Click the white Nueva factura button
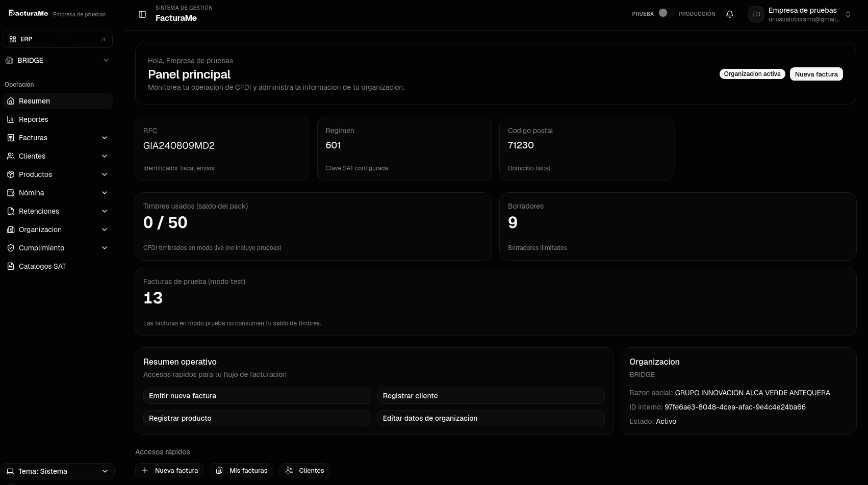This screenshot has width=868, height=485. pos(816,74)
